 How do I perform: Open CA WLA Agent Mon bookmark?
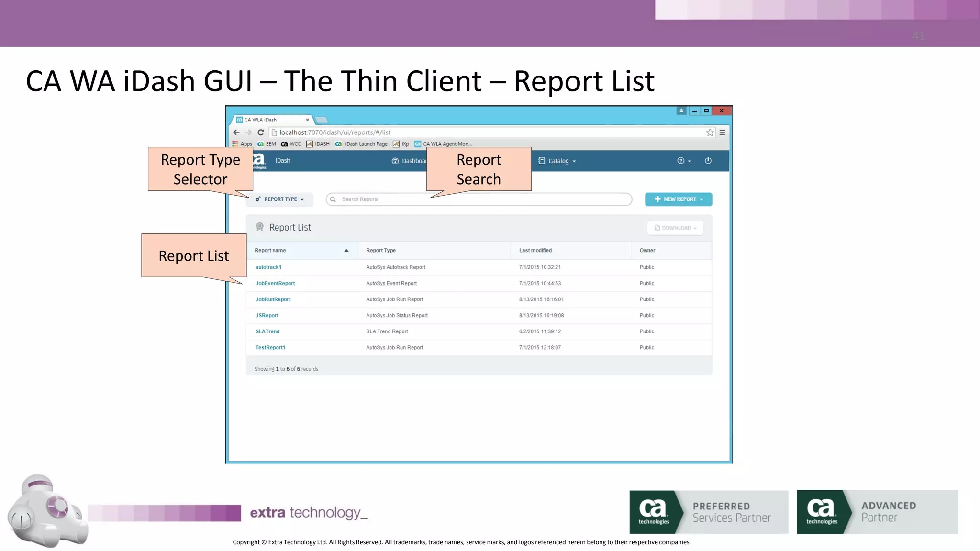pyautogui.click(x=443, y=144)
